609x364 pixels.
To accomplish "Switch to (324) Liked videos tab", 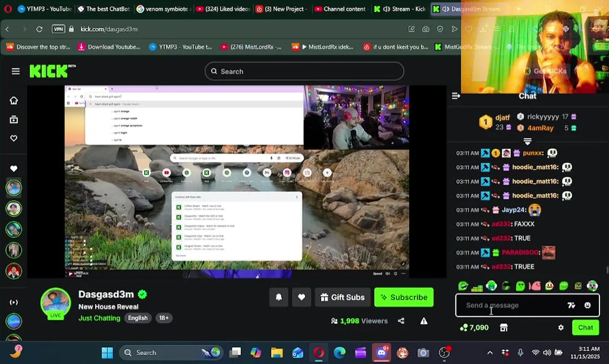I will click(223, 9).
